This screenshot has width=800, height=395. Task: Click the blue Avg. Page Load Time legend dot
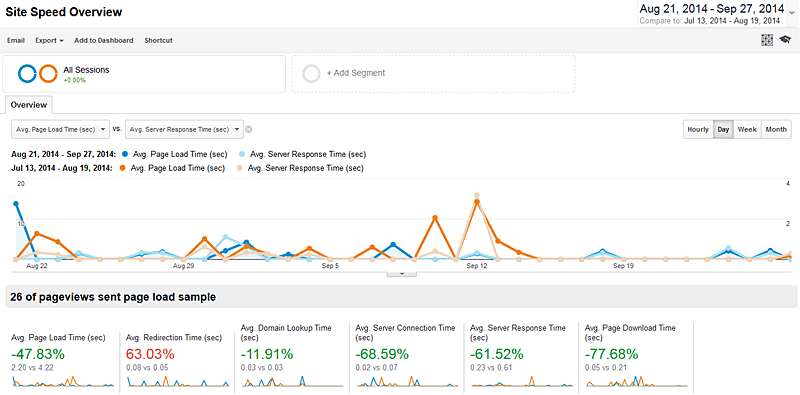coord(126,154)
